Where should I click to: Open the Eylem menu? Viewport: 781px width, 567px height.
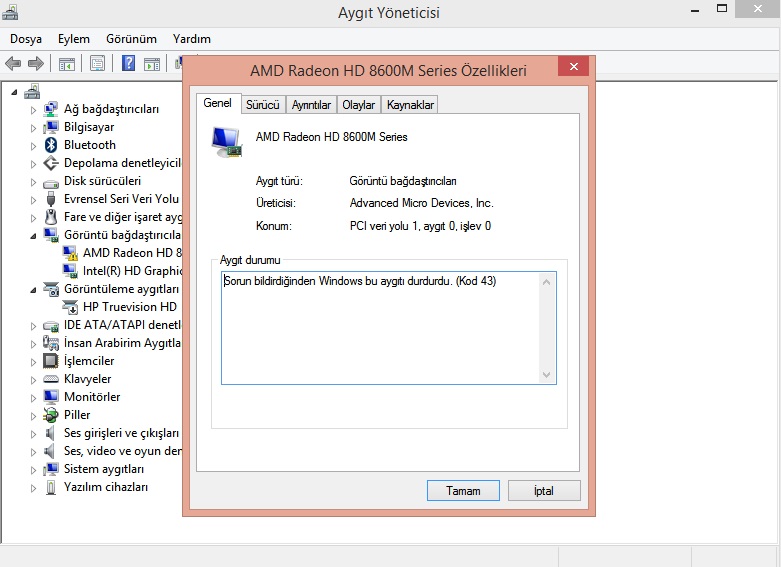[x=74, y=39]
